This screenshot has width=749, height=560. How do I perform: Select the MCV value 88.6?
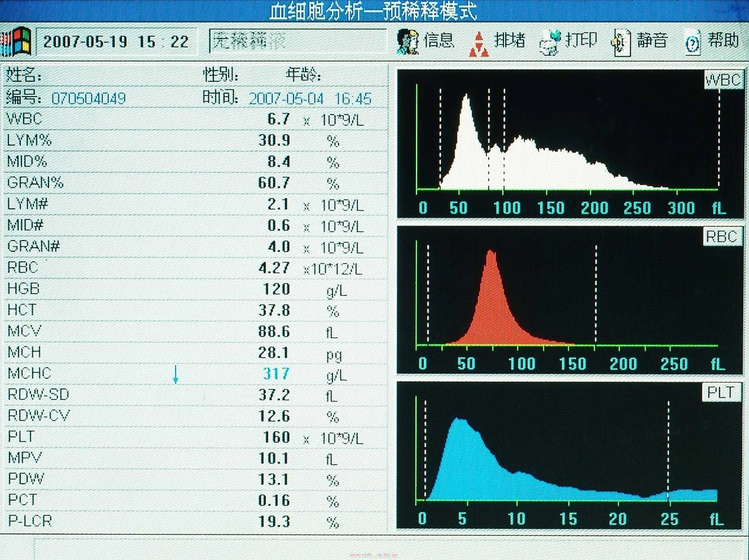(274, 331)
